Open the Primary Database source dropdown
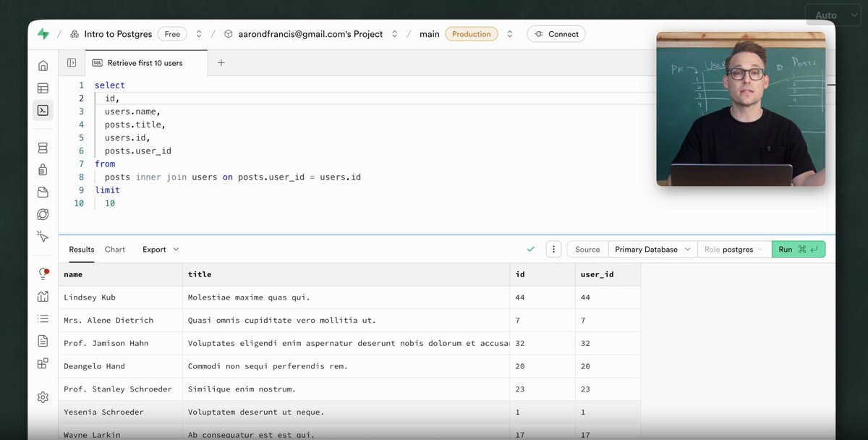The height and width of the screenshot is (440, 868). click(x=651, y=249)
